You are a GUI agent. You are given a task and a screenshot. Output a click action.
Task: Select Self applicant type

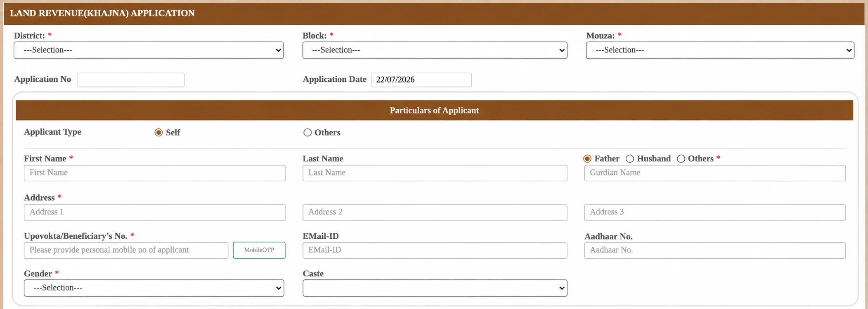[x=158, y=133]
